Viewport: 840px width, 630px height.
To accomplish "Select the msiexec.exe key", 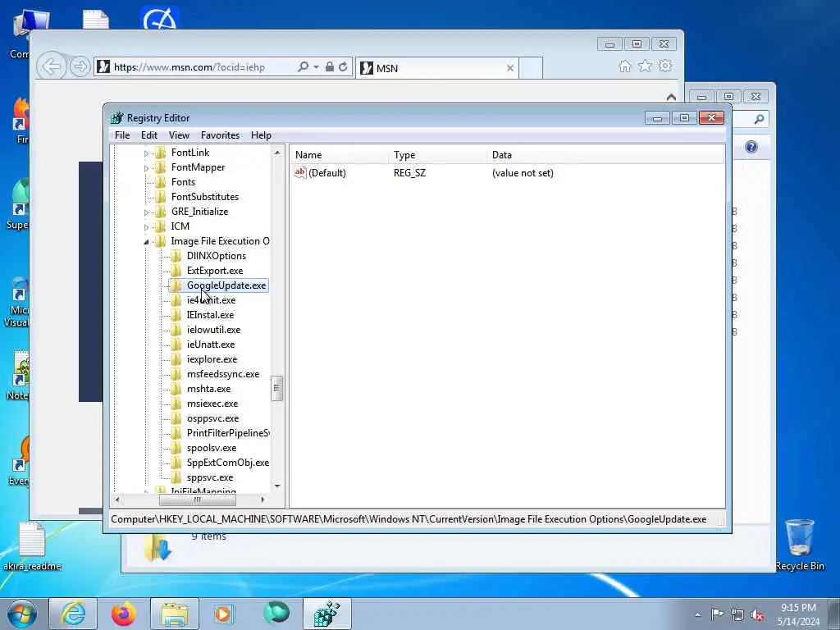I will click(x=212, y=404).
